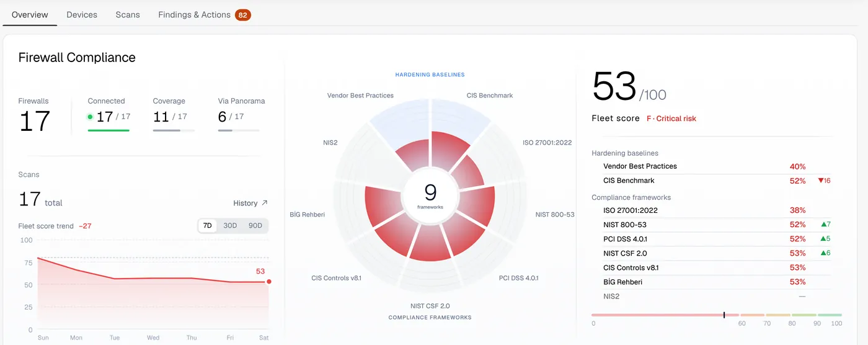This screenshot has height=345, width=868.
Task: Click the BİG Rehberi radar label
Action: pyautogui.click(x=307, y=215)
